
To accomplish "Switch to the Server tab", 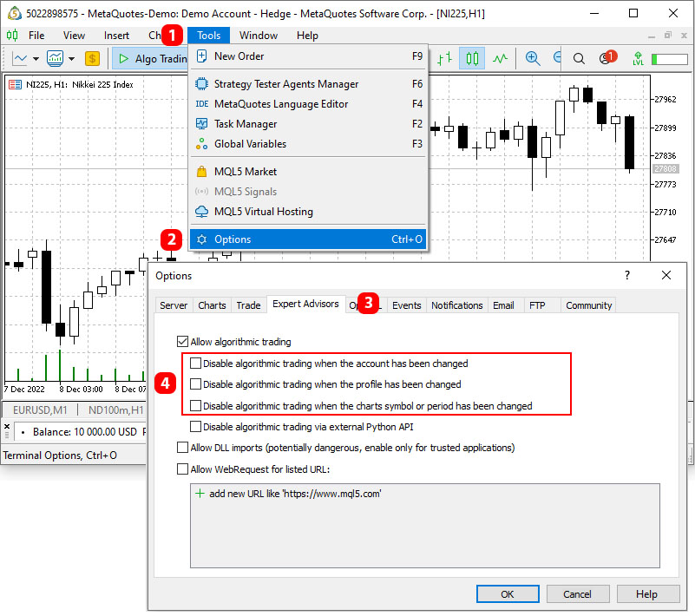I will 174,305.
